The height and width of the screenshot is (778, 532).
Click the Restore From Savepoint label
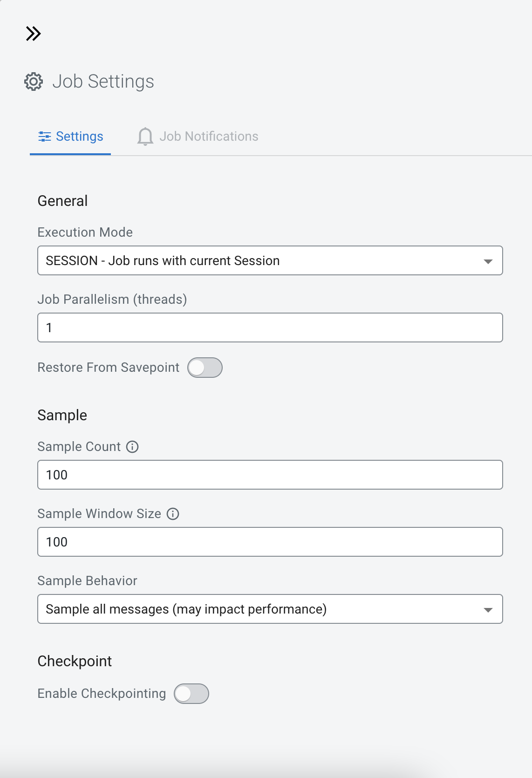click(108, 368)
